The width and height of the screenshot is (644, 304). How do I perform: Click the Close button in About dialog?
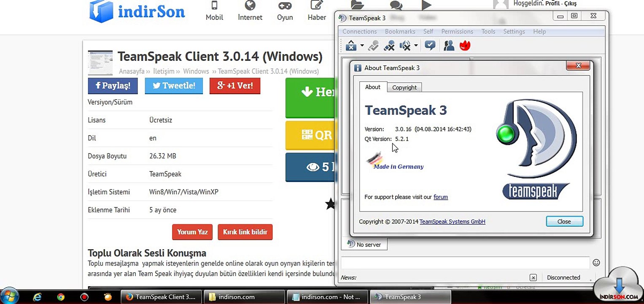click(x=564, y=221)
